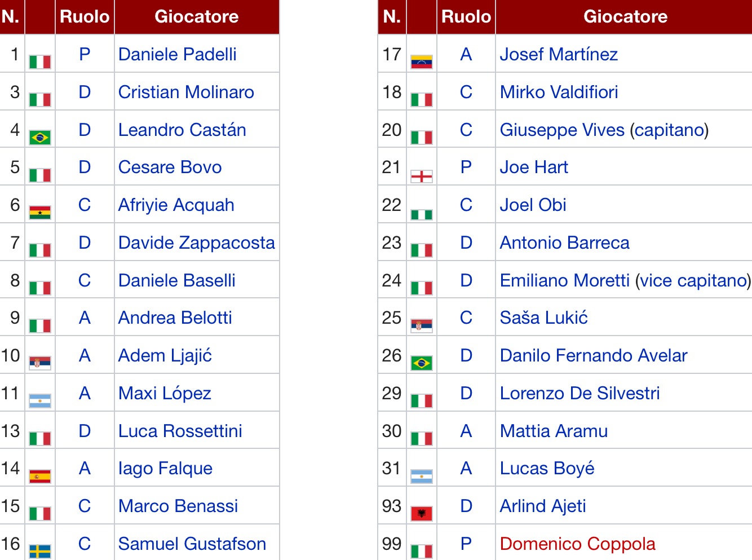
Task: Open the Saša Lukić player page
Action: (543, 318)
